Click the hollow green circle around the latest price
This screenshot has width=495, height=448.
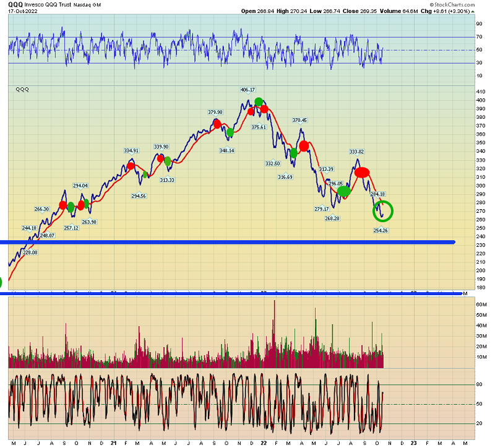pos(383,211)
